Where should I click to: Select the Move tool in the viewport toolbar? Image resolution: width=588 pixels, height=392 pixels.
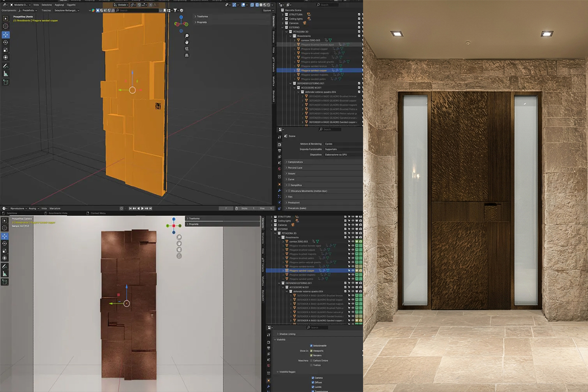[x=6, y=34]
